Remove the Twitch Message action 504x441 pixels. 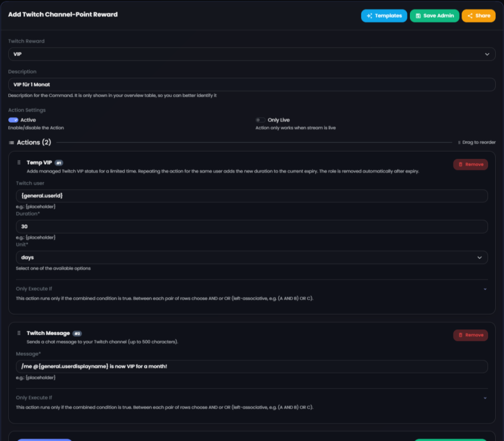coord(470,335)
